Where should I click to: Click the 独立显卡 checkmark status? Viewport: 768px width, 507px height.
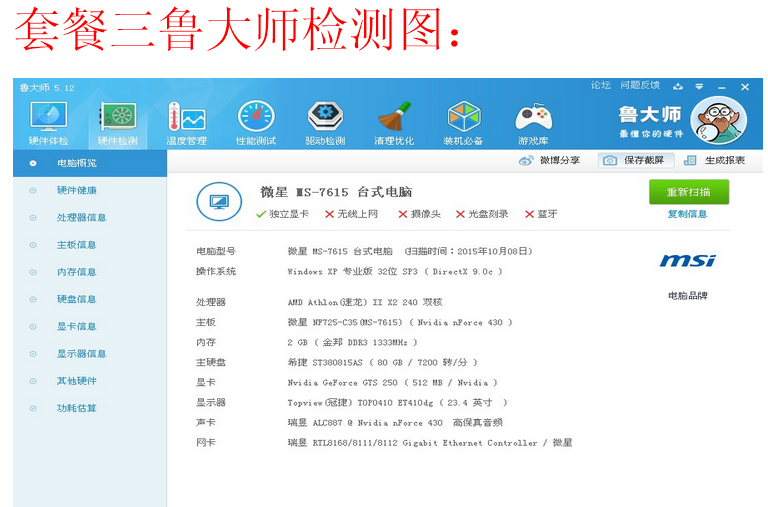click(283, 214)
